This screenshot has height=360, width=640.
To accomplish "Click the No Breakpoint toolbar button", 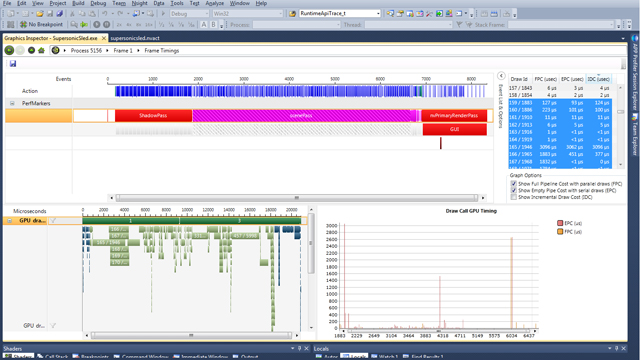I will (42, 24).
